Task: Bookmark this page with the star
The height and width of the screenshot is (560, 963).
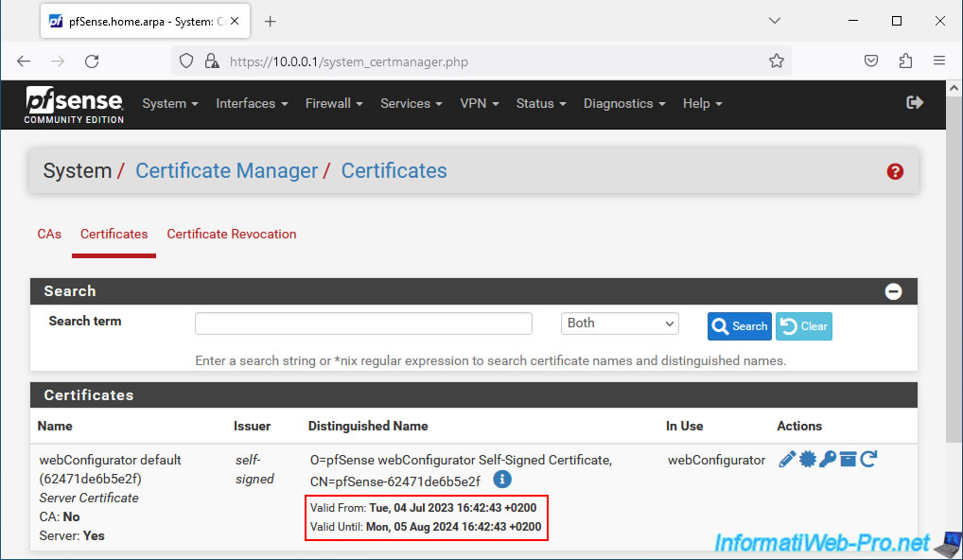Action: click(x=777, y=61)
